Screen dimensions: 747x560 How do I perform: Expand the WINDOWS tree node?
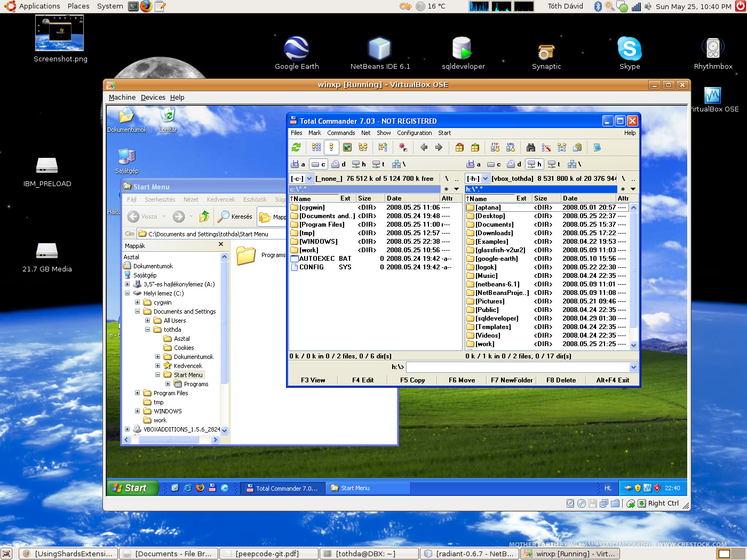(137, 411)
